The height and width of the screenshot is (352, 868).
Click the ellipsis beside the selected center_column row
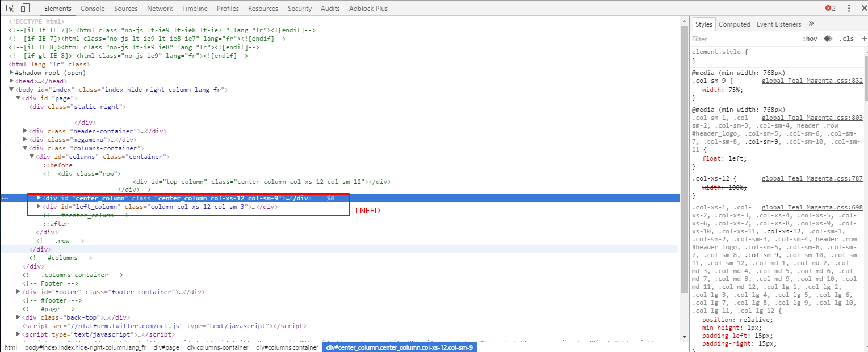pos(5,198)
